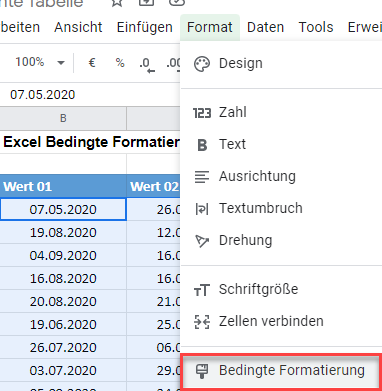Viewport: 382px width, 391px height.
Task: Open the Ausrichtung submenu
Action: (x=281, y=176)
